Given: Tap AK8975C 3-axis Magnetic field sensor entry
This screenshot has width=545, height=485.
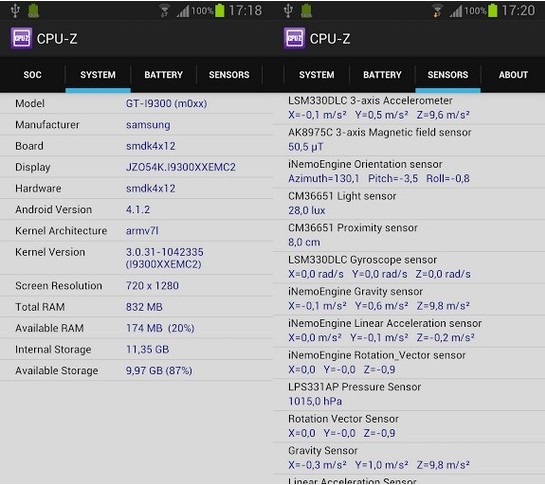Looking at the screenshot, I should click(x=409, y=140).
